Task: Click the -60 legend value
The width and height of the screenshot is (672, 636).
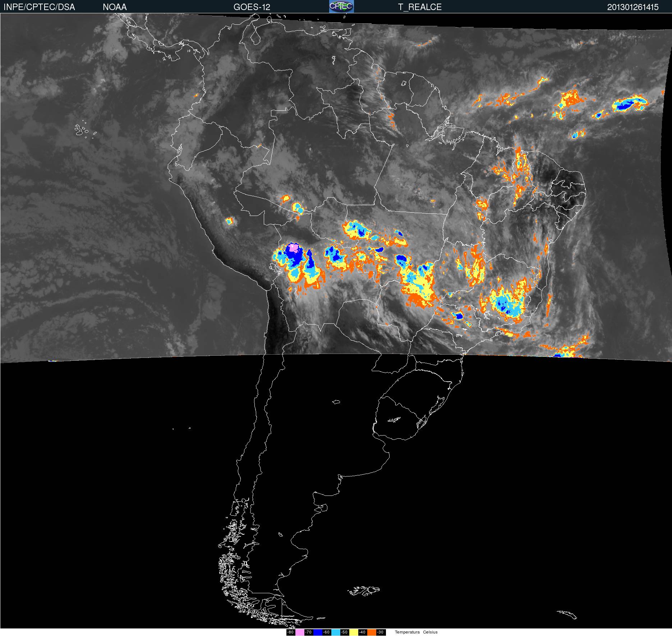Action: coord(326,632)
